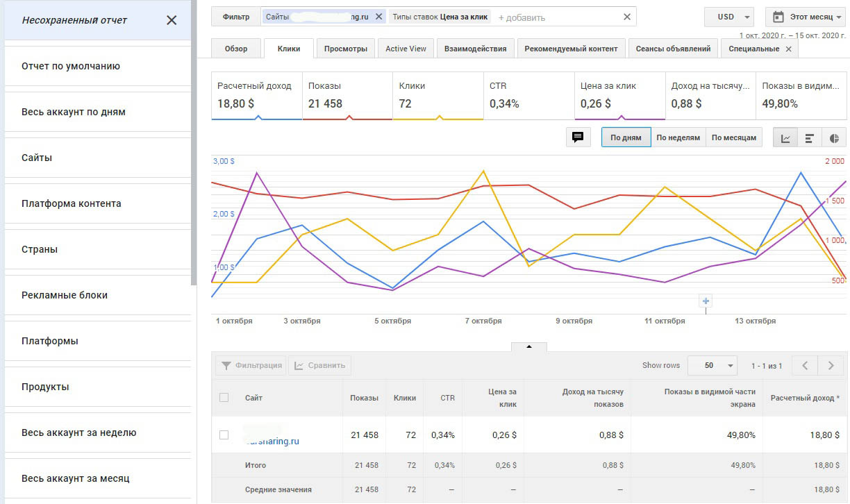Switch to bar chart view
This screenshot has width=850, height=504.
point(810,138)
